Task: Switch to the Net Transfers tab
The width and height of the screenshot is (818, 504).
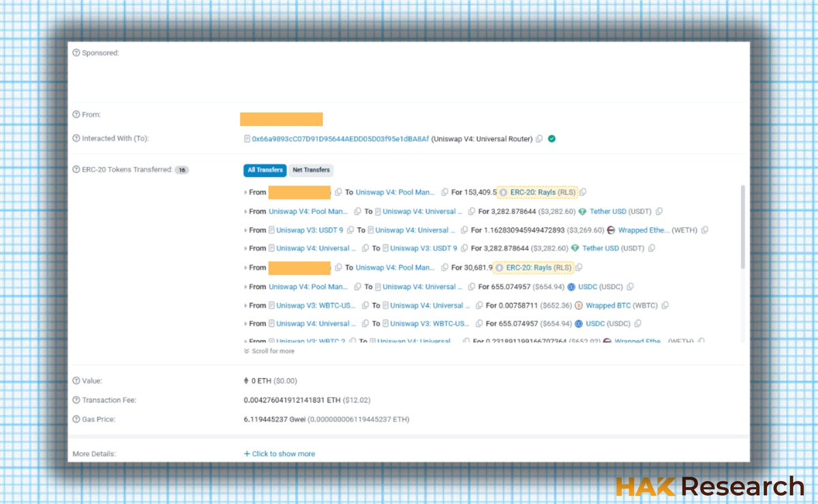Action: click(x=312, y=170)
